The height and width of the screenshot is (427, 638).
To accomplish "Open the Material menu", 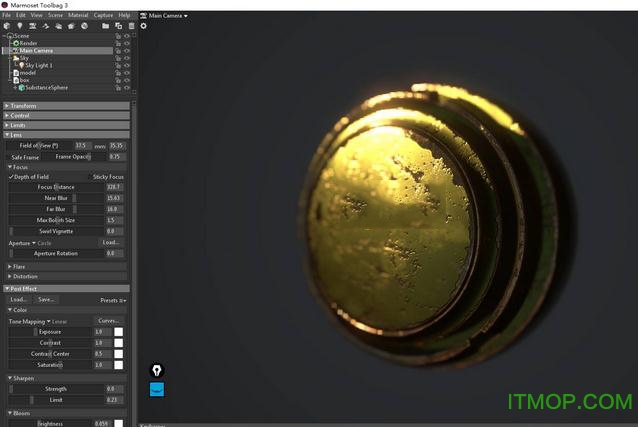I will tap(78, 16).
